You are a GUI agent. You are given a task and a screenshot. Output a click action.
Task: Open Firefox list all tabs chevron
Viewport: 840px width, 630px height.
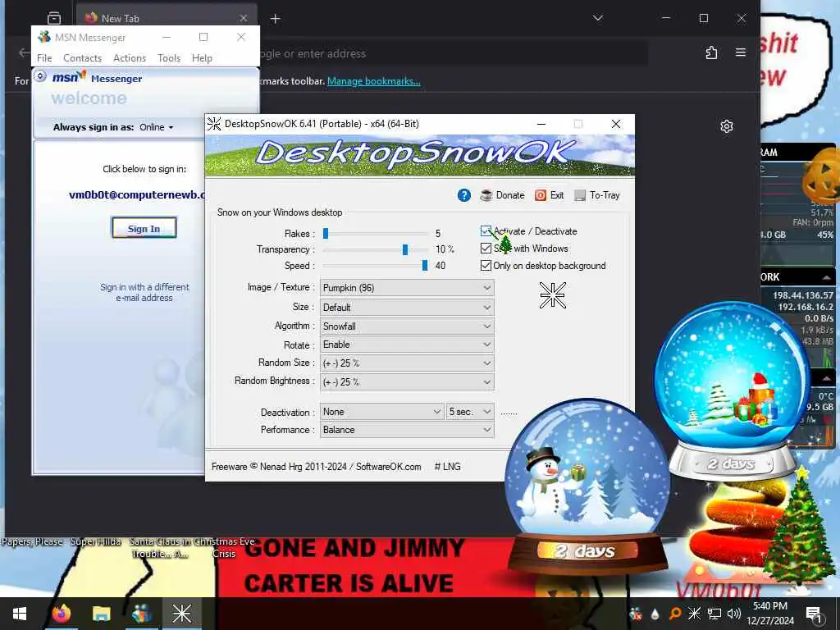tap(598, 18)
